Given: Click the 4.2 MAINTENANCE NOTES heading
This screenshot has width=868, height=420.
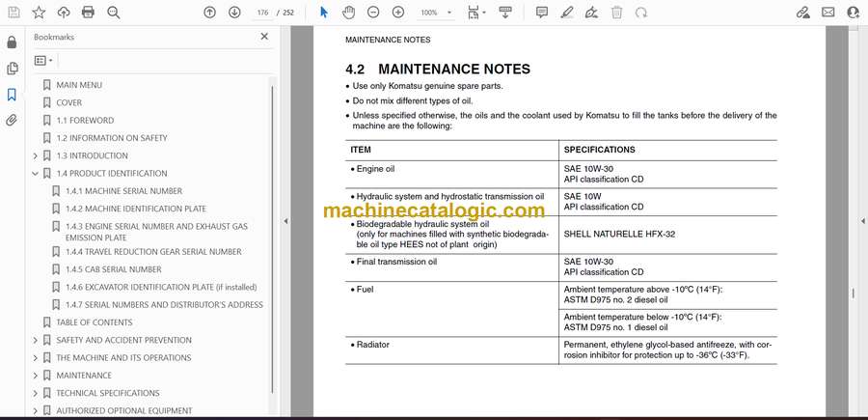Looking at the screenshot, I should (438, 70).
